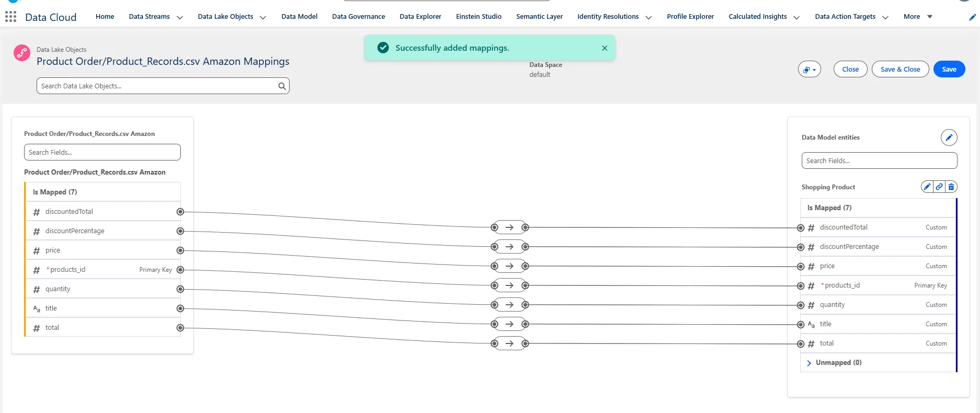Screen dimensions: 980x413
Task: Click the mapping arrow on the total line
Action: pos(510,343)
